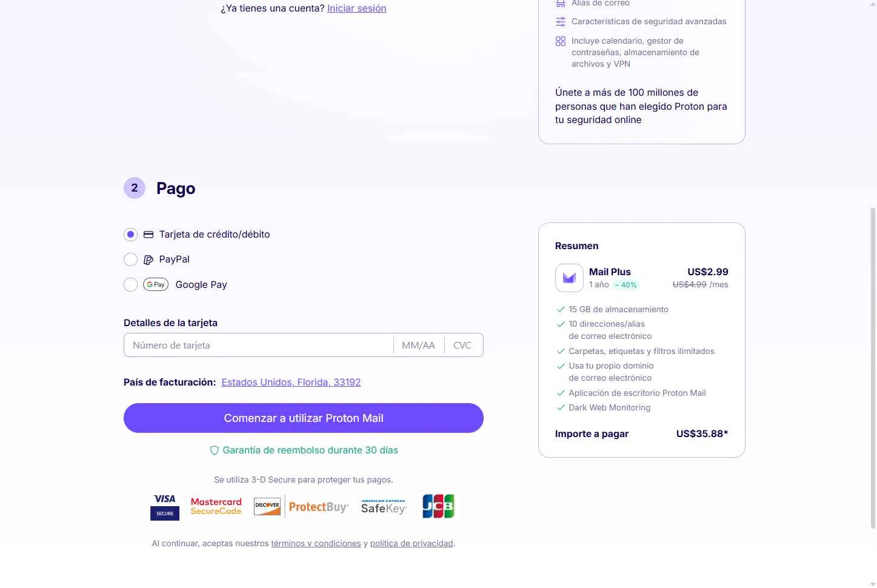Click the Mail Plus plan name
This screenshot has height=588, width=877.
point(610,272)
